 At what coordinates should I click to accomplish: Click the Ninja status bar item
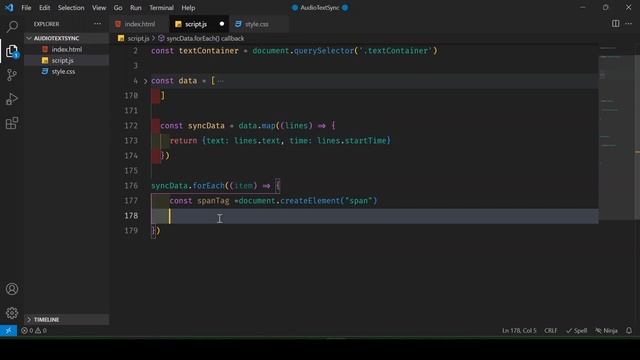point(606,331)
